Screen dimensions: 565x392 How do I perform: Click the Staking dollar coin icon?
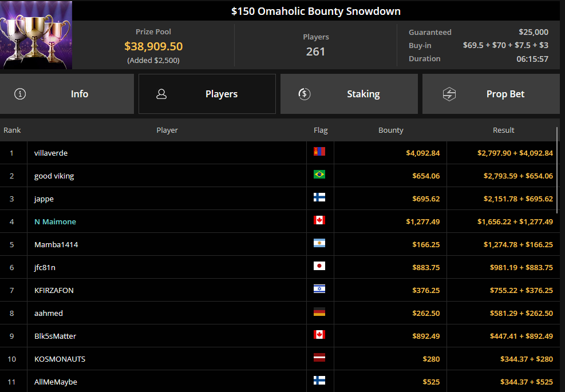305,94
